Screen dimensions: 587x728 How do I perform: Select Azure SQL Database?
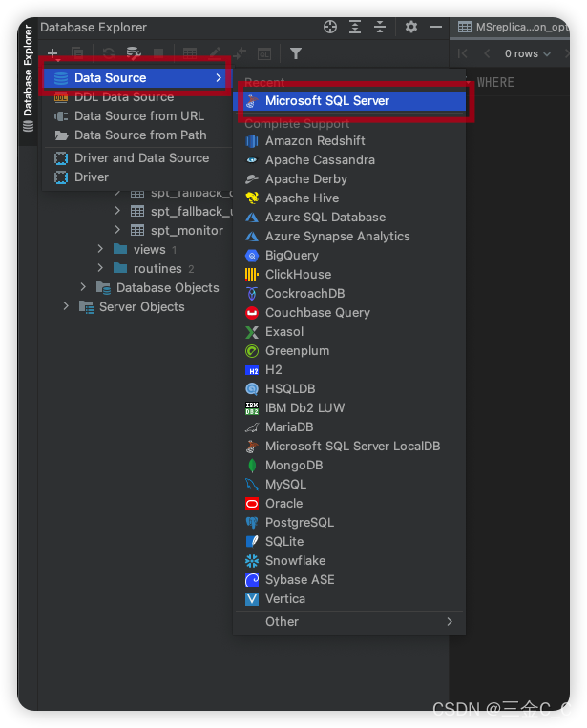tap(349, 217)
